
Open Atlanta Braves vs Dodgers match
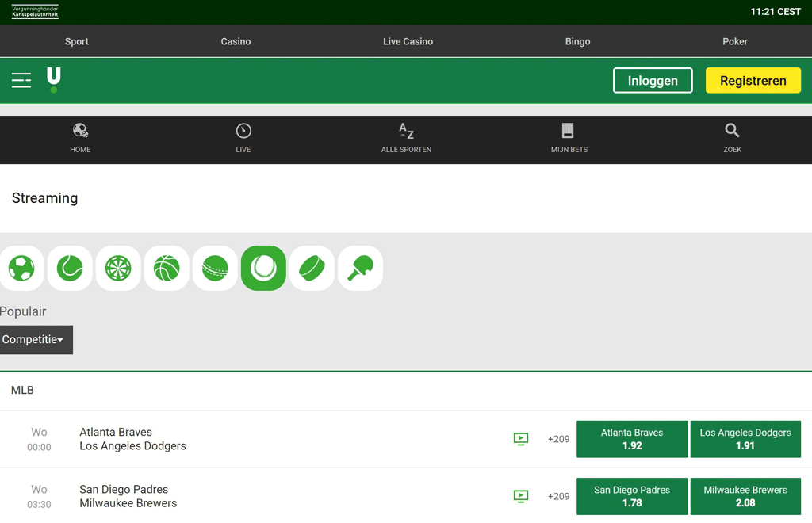[132, 439]
